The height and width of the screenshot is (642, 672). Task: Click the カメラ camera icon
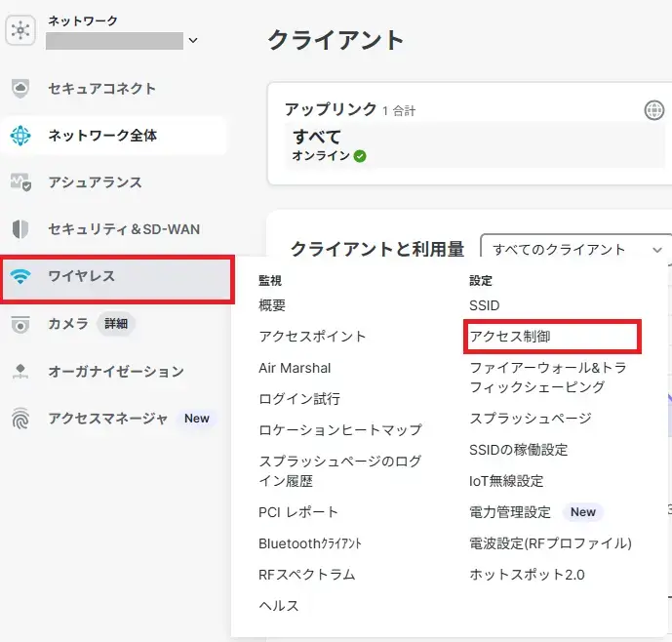[20, 325]
